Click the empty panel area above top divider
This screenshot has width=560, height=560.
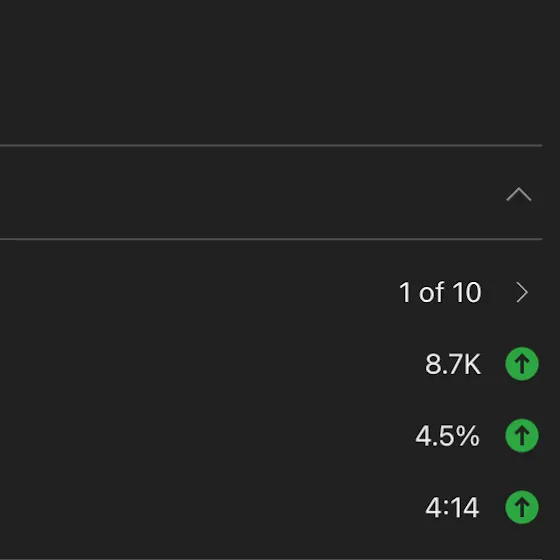click(x=271, y=72)
